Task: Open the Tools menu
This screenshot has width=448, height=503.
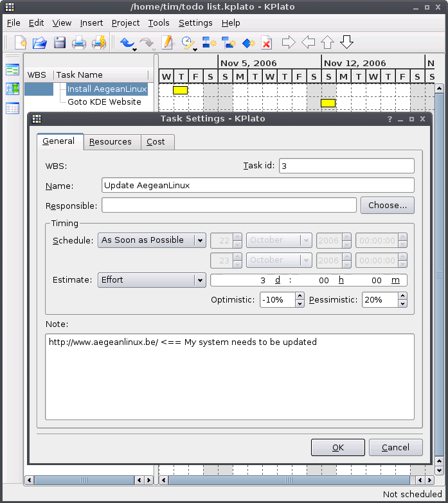Action: [159, 23]
